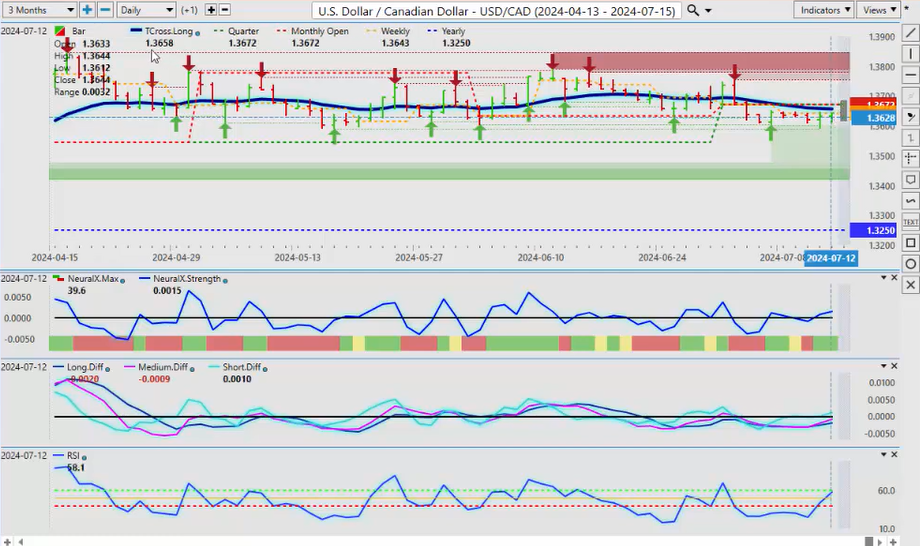Click the bottom-right plus icon
The width and height of the screenshot is (920, 546).
click(x=894, y=541)
